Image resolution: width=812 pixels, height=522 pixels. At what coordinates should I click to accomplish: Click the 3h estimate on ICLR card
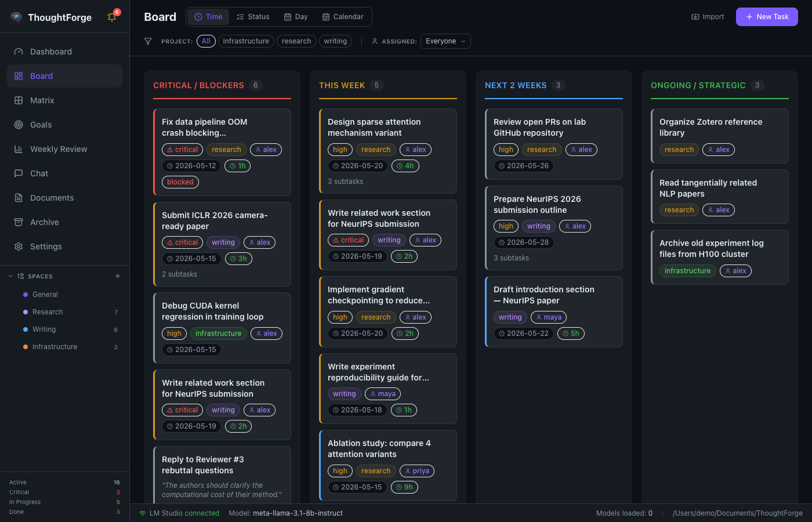pyautogui.click(x=238, y=259)
